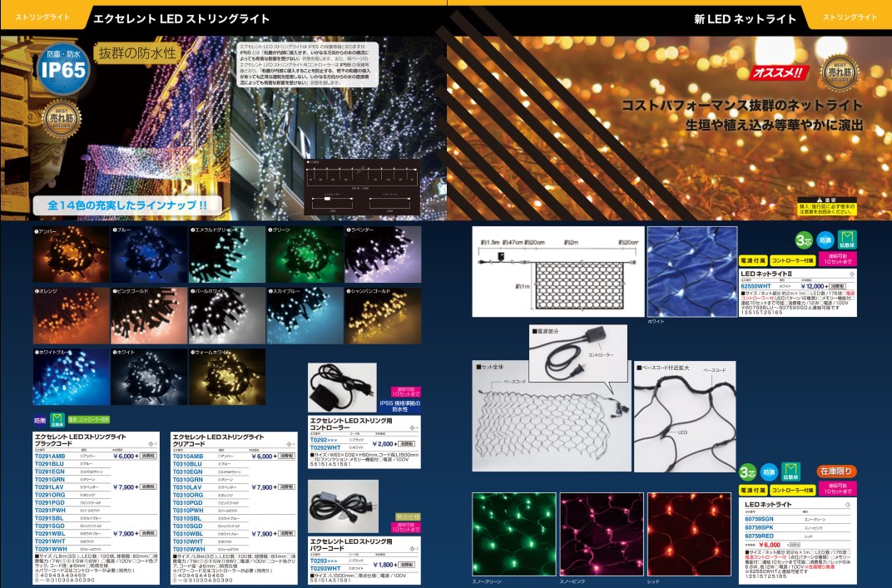892x588 pixels.
Task: Click the 拡散球 icon above the LEDネットライト table
Action: pos(790,472)
